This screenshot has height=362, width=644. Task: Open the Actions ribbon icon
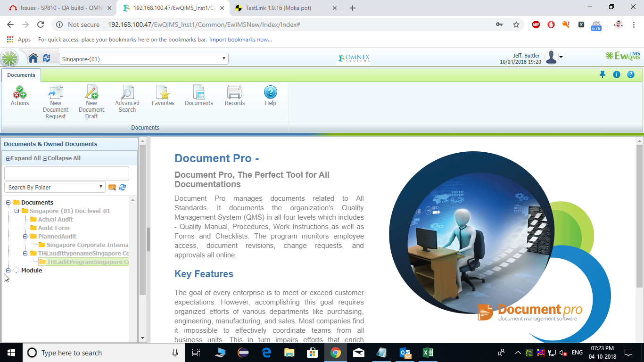[20, 96]
